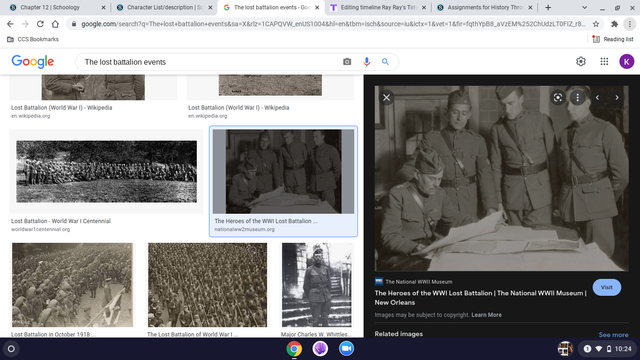Open the system tray clock at 10:24
The image size is (640, 360).
coord(623,349)
